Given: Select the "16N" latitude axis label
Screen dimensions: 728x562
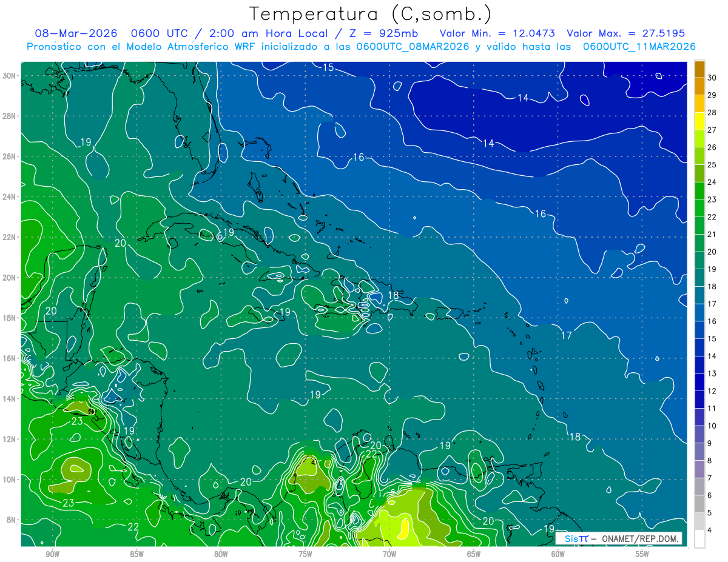Looking at the screenshot, I should (x=10, y=358).
